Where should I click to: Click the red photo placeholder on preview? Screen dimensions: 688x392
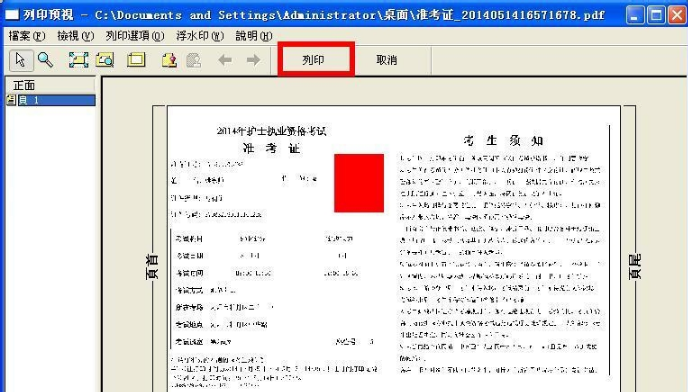(x=359, y=183)
